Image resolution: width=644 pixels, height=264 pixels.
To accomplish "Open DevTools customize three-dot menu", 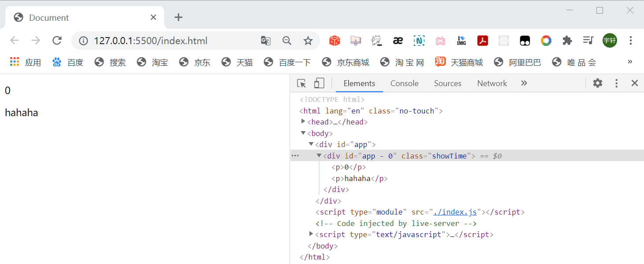I will (x=617, y=83).
